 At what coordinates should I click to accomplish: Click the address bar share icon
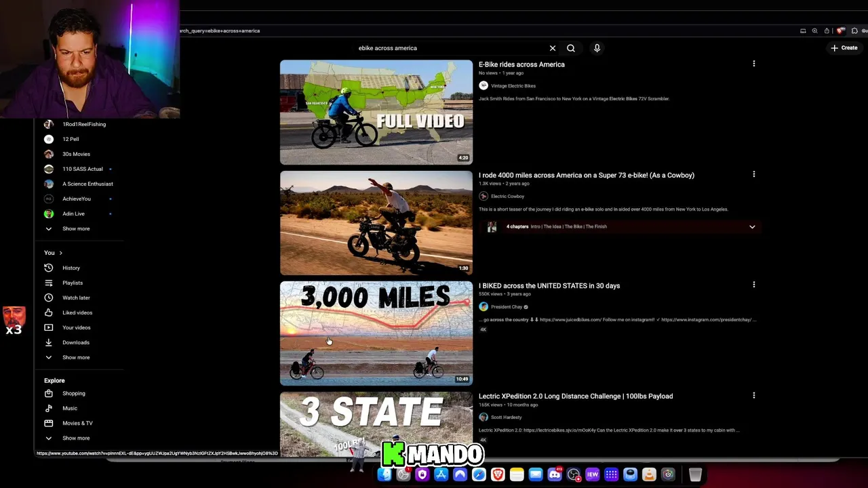[x=827, y=30]
